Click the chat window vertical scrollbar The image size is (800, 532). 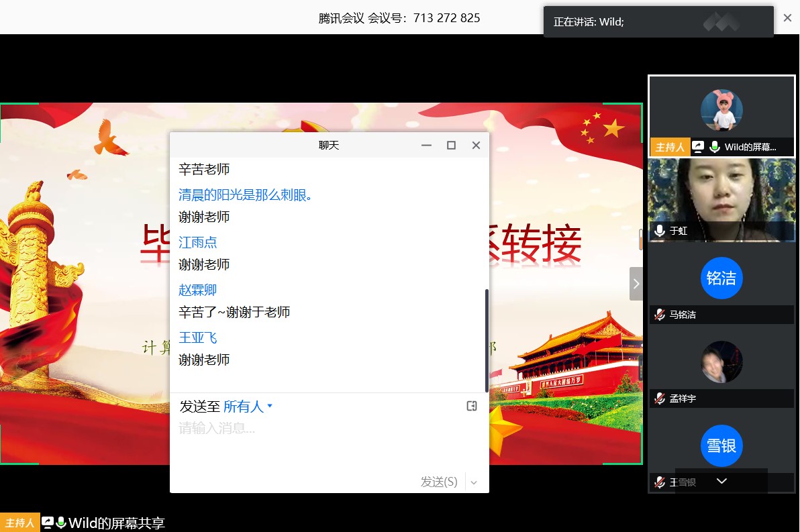(486, 340)
